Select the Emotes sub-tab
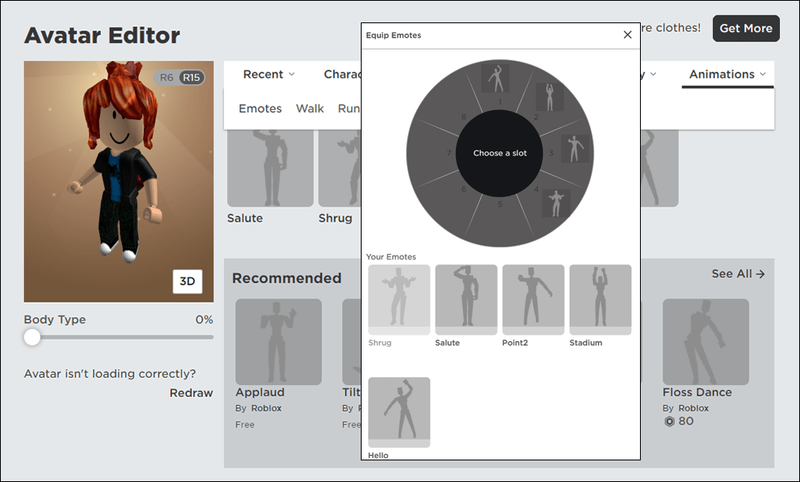 pos(260,108)
